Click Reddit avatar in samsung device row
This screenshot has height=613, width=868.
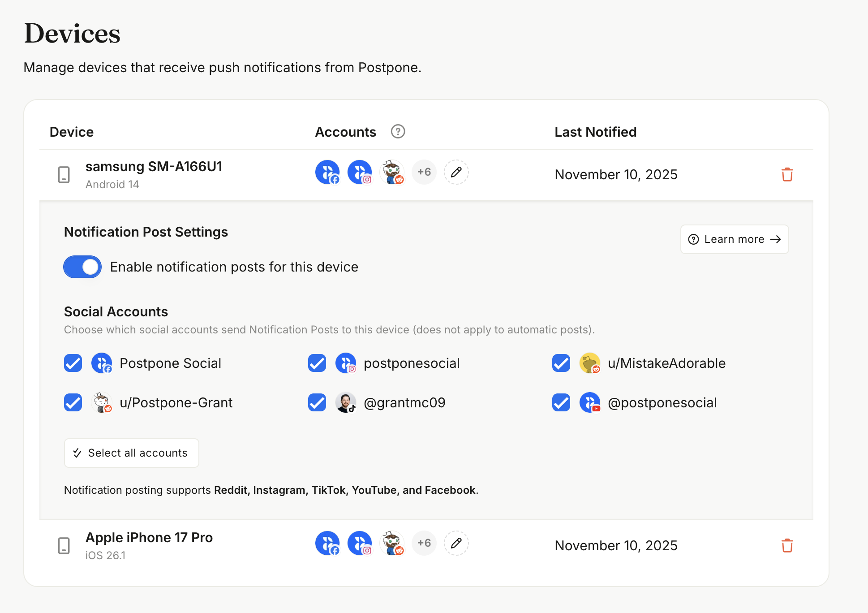392,172
